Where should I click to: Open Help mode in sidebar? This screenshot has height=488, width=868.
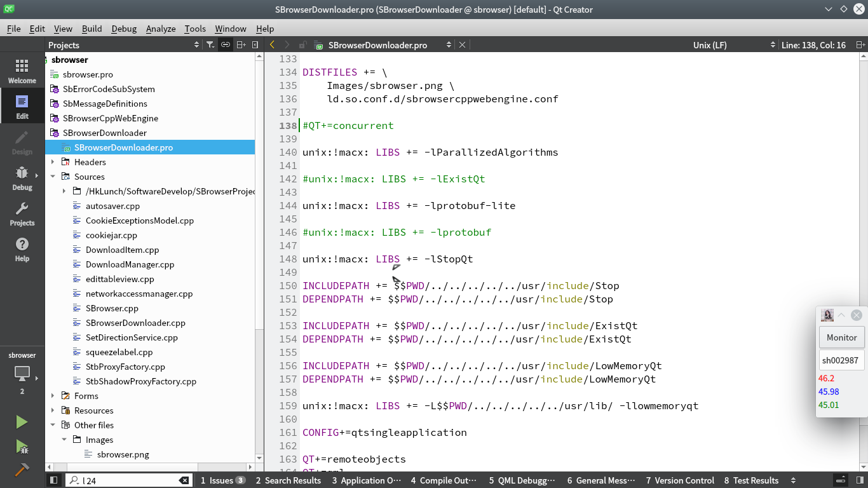[22, 249]
